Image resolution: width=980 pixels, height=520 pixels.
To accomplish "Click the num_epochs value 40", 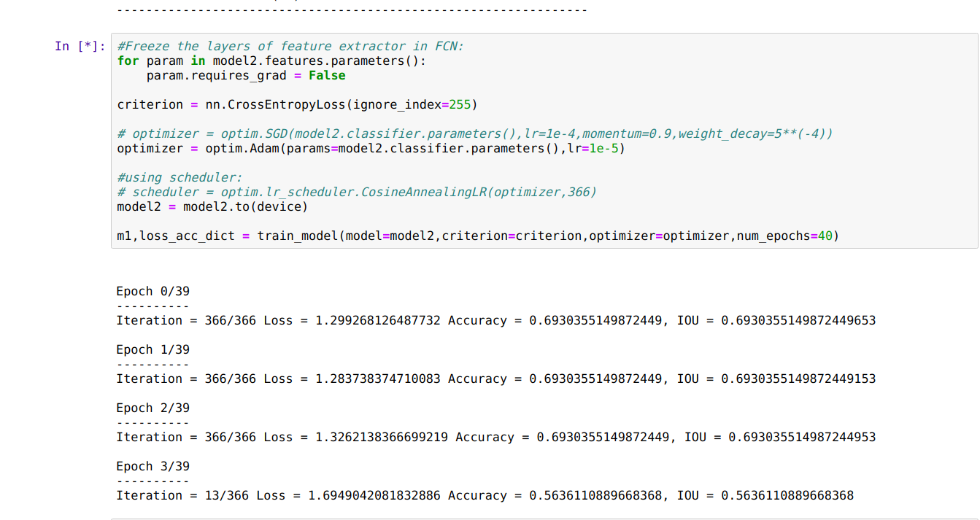I will (x=825, y=236).
